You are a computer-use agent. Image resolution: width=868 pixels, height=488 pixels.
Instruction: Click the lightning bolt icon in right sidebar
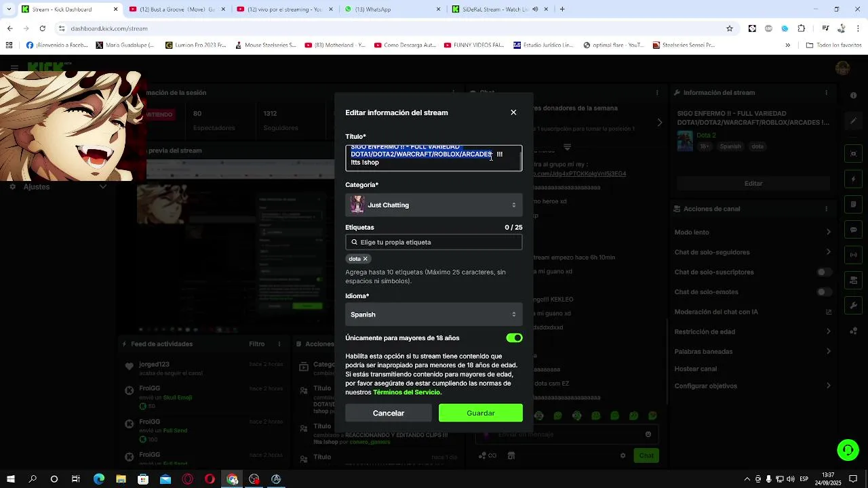[853, 179]
